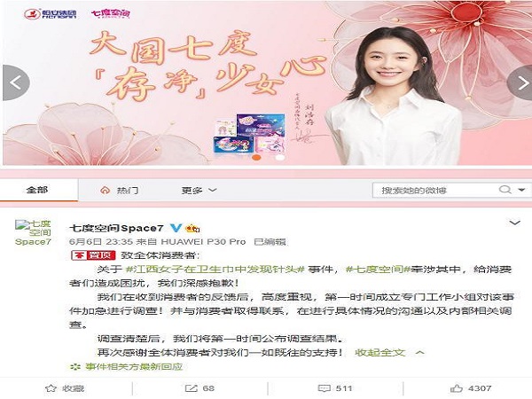Image resolution: width=532 pixels, height=399 pixels.
Task: Open the 热门 tab
Action: 120,191
